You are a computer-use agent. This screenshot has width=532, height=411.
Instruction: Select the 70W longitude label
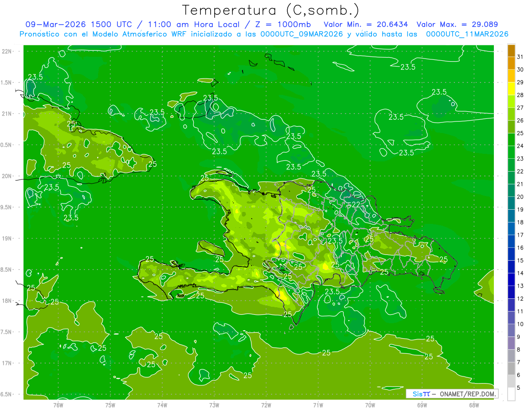pyautogui.click(x=370, y=405)
